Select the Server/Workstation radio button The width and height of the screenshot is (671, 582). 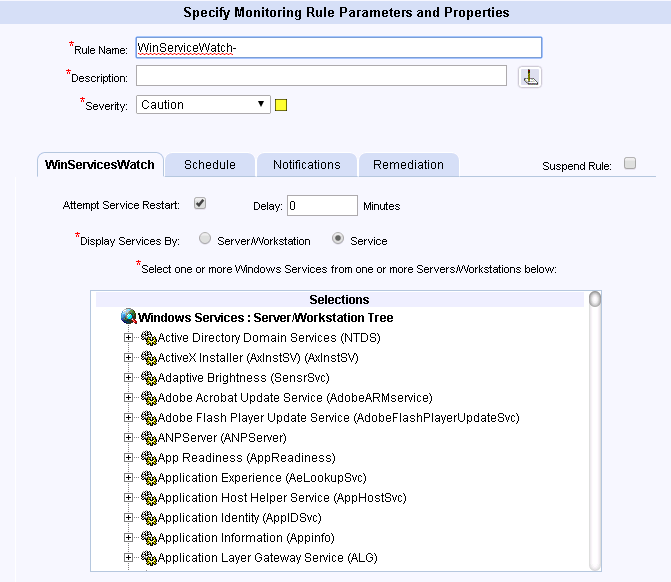[205, 238]
